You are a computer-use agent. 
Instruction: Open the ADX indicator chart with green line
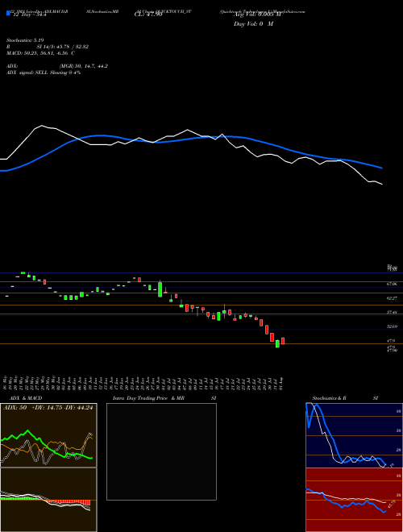pos(48,435)
